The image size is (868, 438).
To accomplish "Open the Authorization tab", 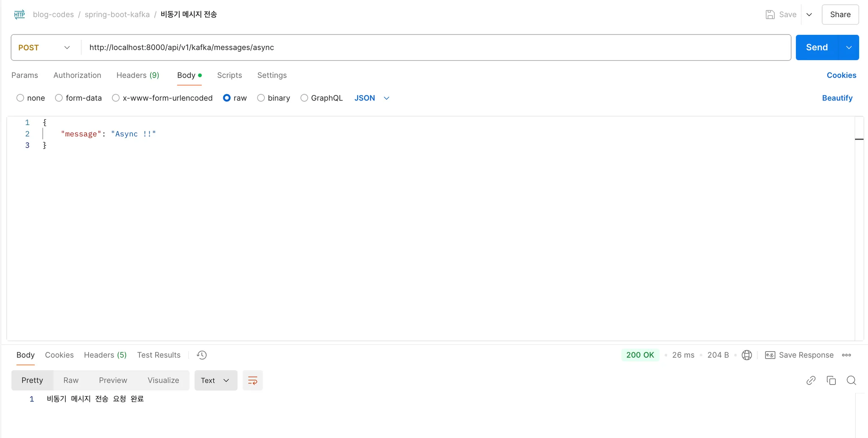I will [77, 75].
